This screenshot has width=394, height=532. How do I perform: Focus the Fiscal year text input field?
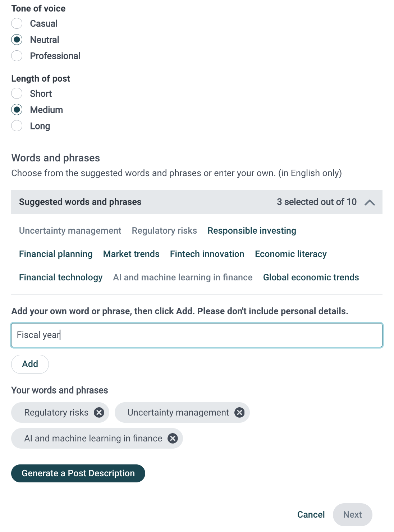point(197,335)
